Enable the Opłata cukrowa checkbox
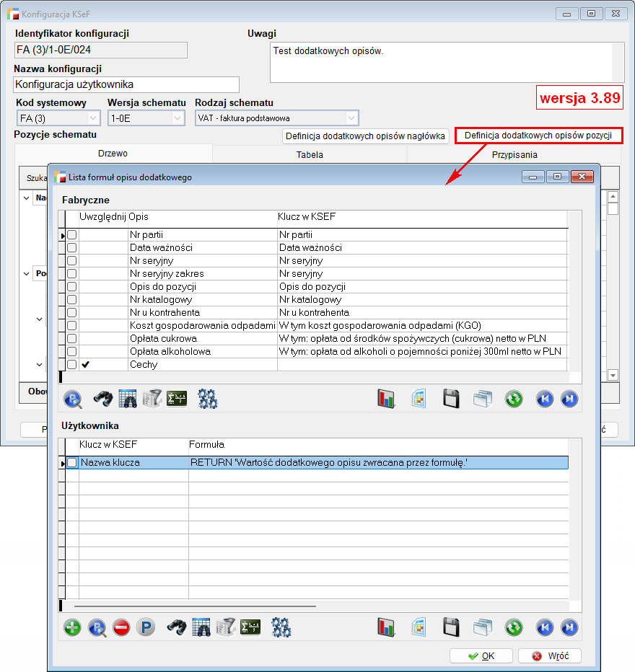Screen dimensions: 635x672 (x=72, y=339)
